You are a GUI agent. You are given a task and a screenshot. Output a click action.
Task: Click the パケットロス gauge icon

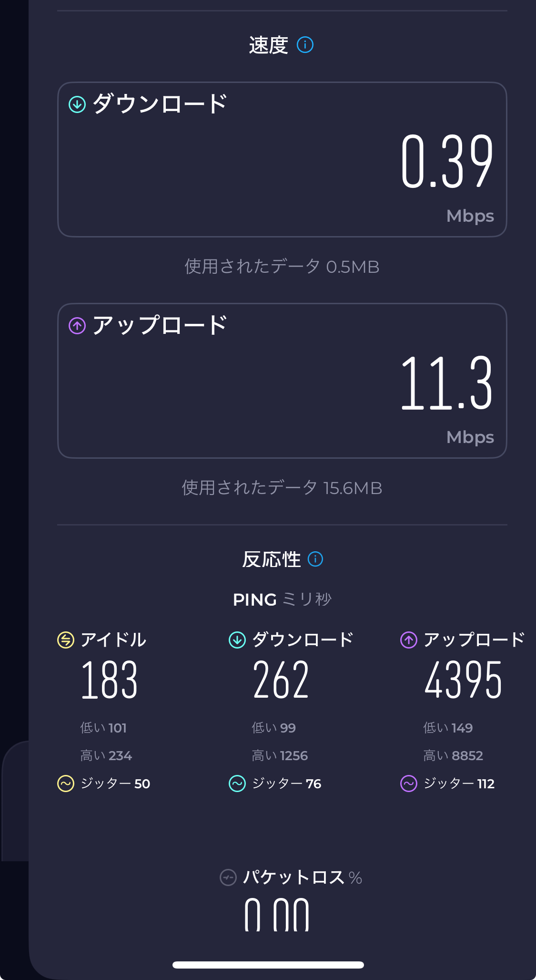[228, 877]
